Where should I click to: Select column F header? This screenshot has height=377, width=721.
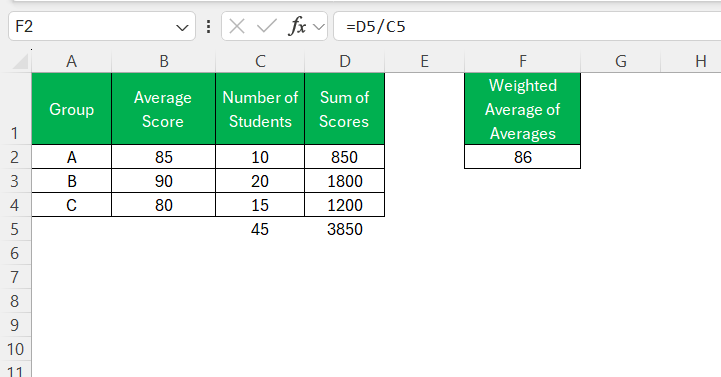[x=522, y=61]
